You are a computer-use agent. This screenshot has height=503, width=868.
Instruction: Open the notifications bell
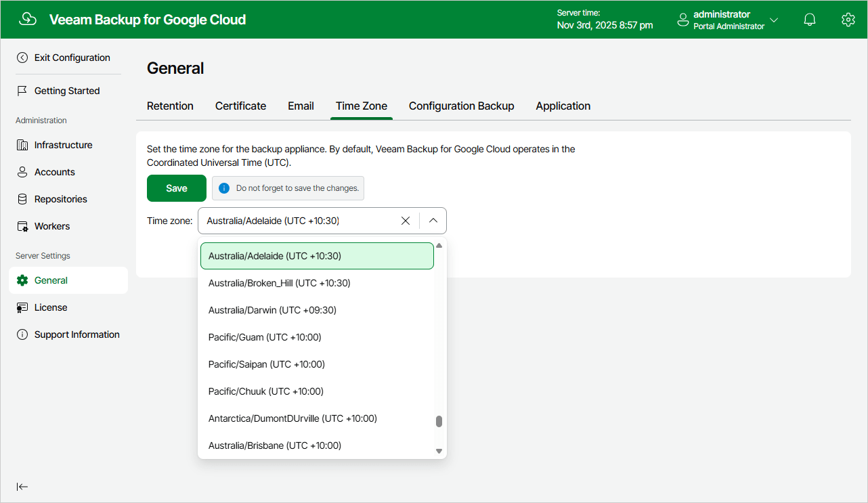(809, 19)
